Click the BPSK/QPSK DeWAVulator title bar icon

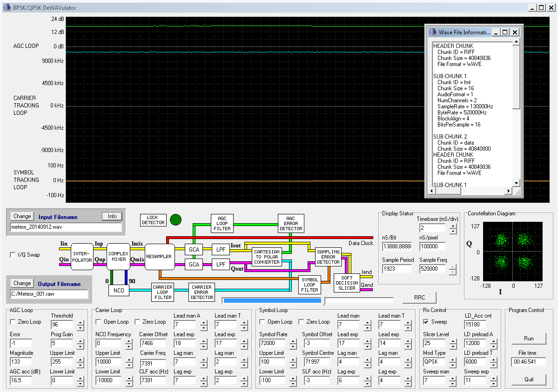pos(7,7)
